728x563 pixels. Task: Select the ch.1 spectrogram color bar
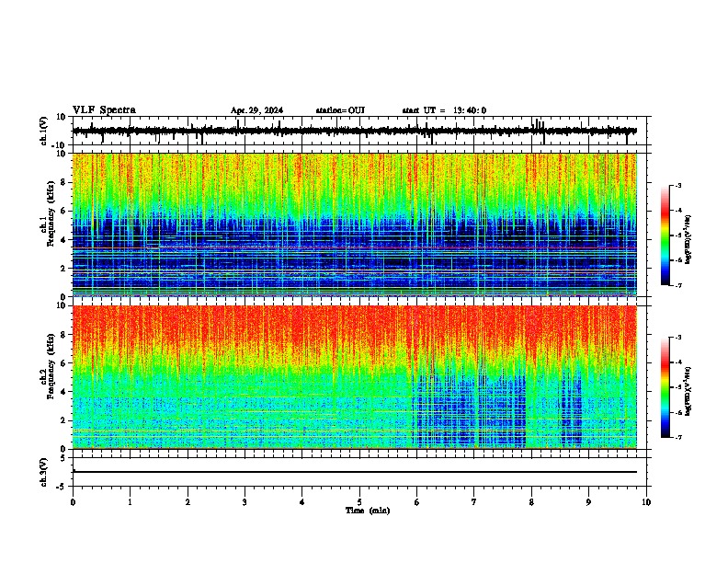[665, 236]
